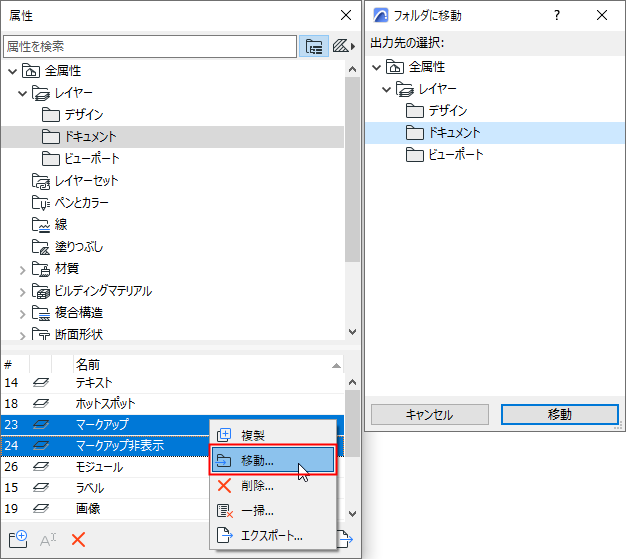Toggle the folder tree view button
Screen dimensions: 626x559
[314, 46]
